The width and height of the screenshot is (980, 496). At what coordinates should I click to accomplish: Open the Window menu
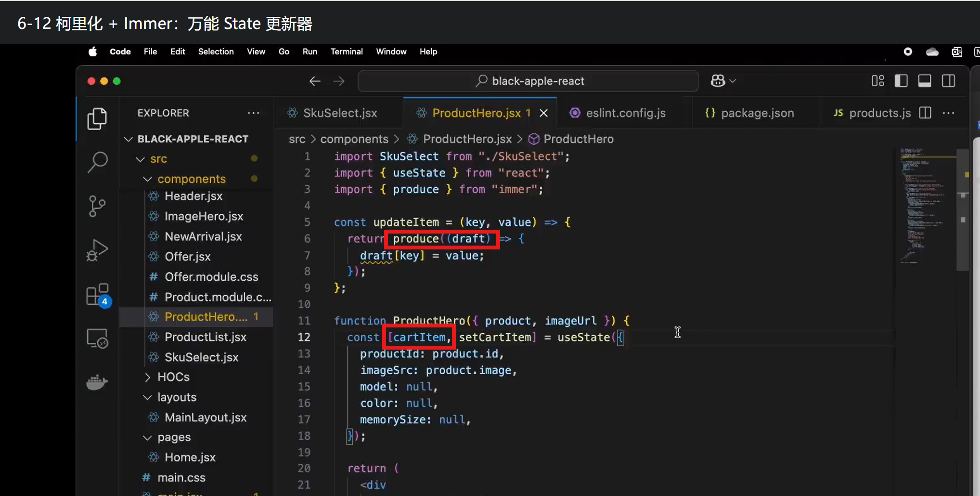point(391,52)
